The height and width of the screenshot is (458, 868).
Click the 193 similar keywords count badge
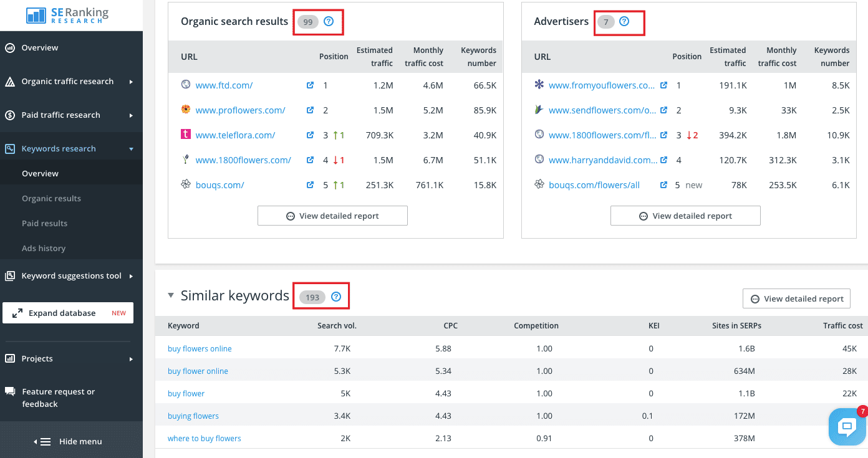pos(312,297)
